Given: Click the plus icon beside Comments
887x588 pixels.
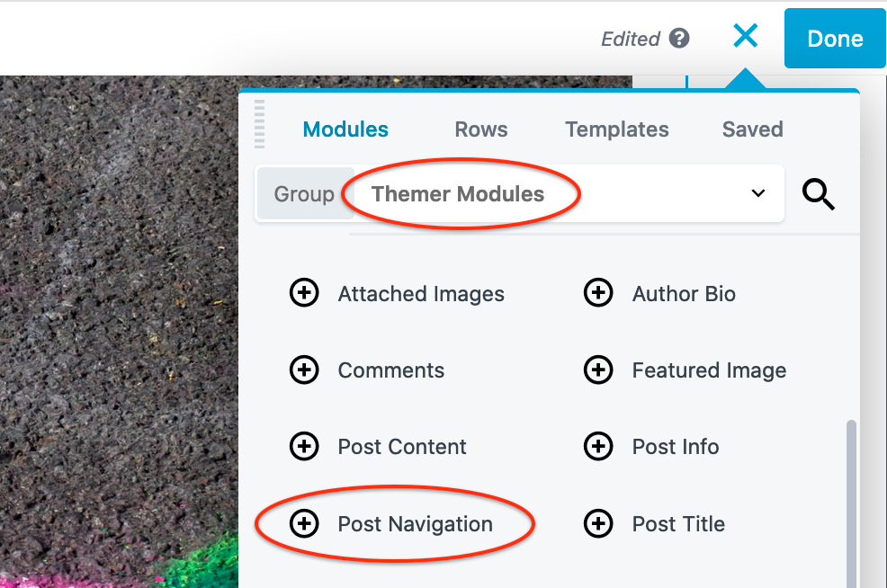Looking at the screenshot, I should [304, 370].
